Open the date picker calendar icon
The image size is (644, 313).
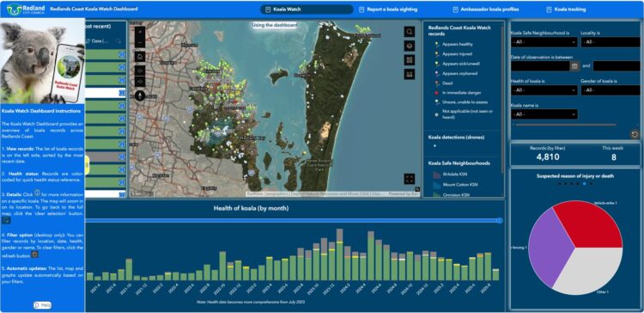point(574,66)
